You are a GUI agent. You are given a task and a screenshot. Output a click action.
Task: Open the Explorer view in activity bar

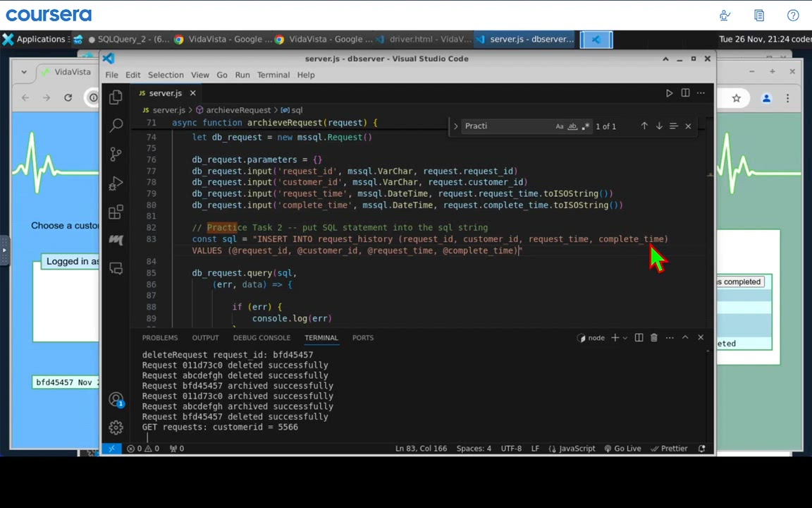pyautogui.click(x=116, y=97)
